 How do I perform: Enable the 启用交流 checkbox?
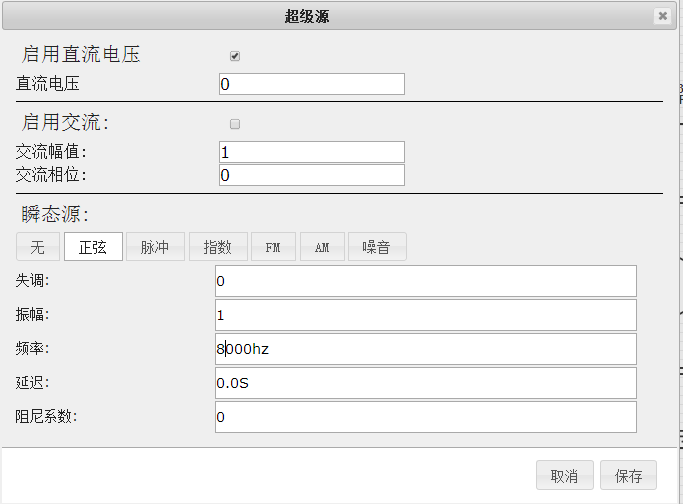(x=235, y=124)
